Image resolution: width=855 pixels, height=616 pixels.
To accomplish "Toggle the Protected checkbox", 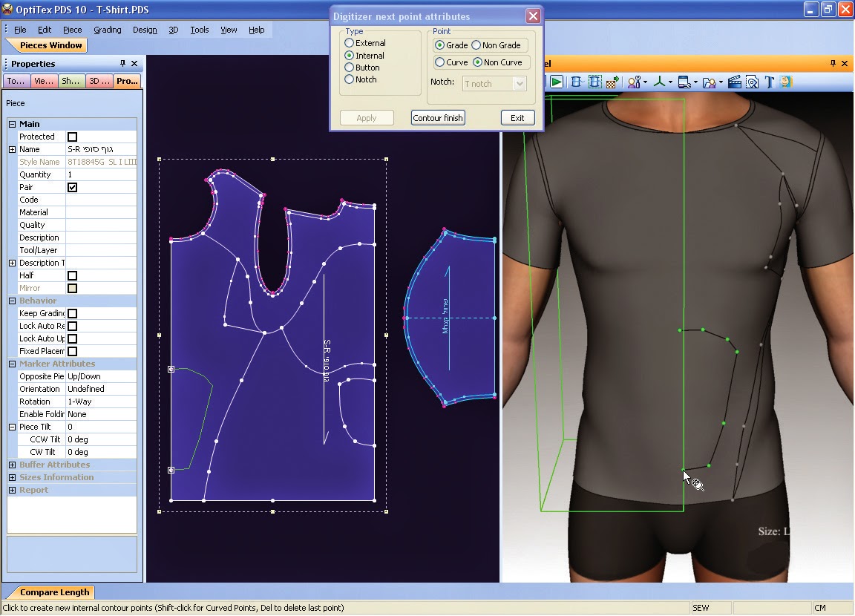I will point(72,137).
